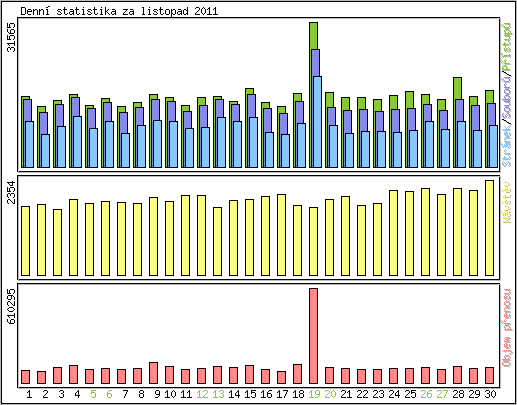This screenshot has width=517, height=405.
Task: Click day label '2' on the axis
Action: point(45,394)
